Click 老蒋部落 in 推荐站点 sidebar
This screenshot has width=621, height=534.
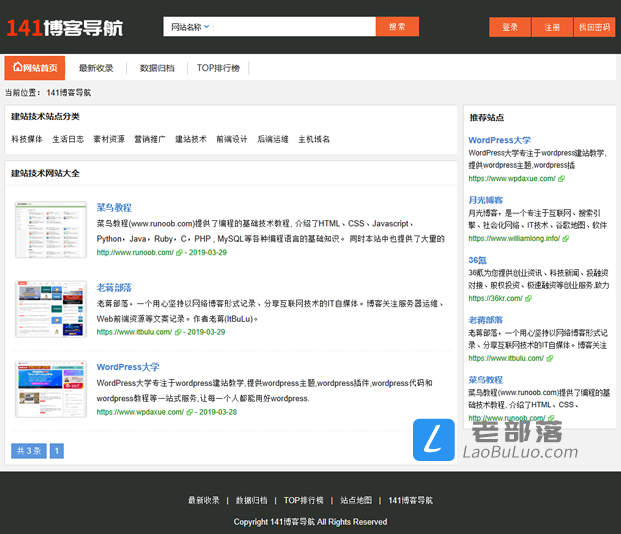click(x=486, y=320)
